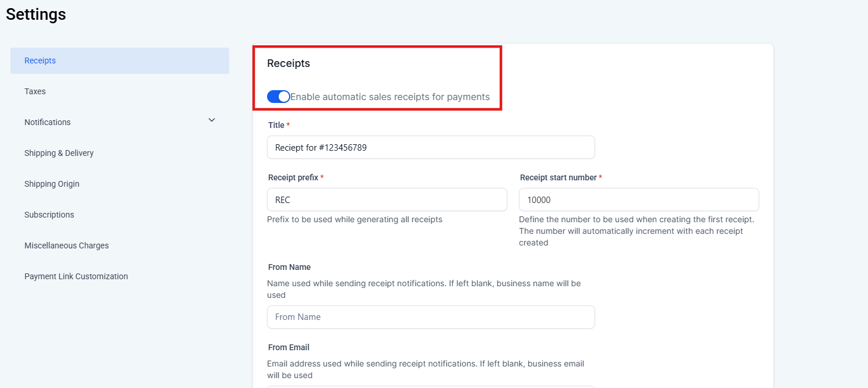This screenshot has width=868, height=388.
Task: Toggle automatic sales receipts switch
Action: tap(278, 97)
